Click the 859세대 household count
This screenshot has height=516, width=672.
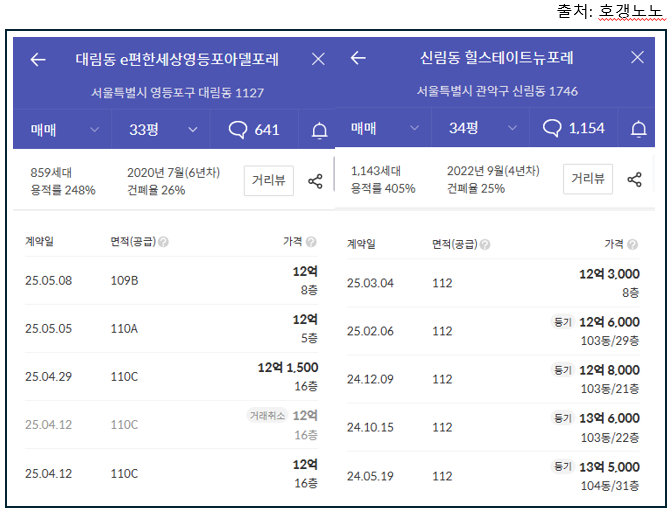pyautogui.click(x=51, y=172)
